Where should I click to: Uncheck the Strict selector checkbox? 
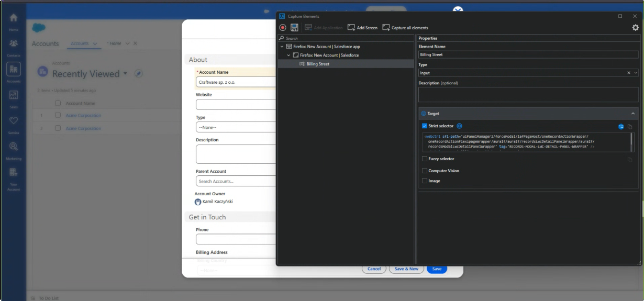click(x=425, y=126)
